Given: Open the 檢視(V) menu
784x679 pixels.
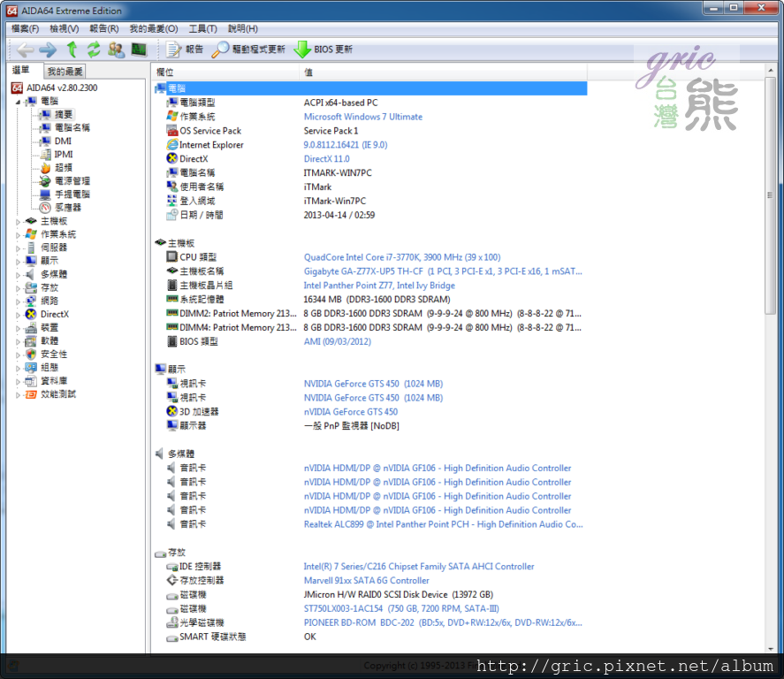Looking at the screenshot, I should click(65, 28).
